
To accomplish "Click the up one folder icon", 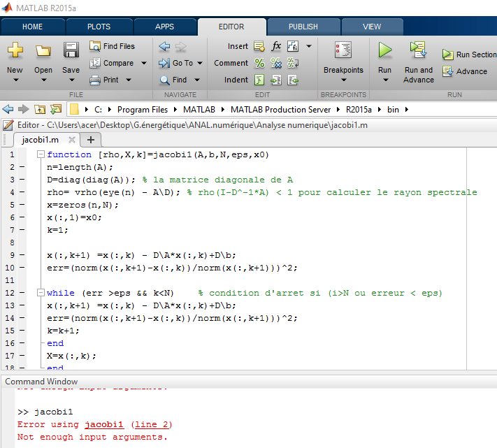I will pos(40,109).
